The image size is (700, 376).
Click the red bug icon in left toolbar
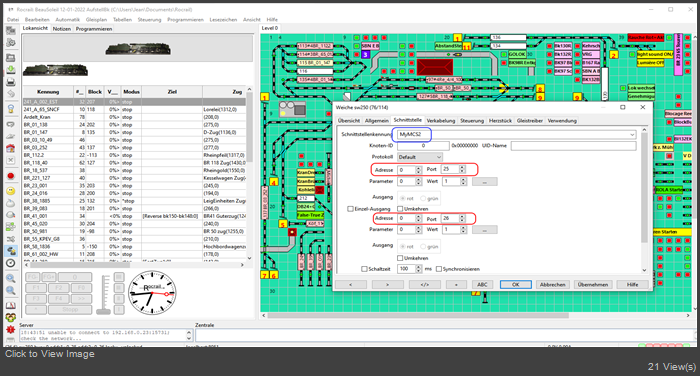pos(11,330)
